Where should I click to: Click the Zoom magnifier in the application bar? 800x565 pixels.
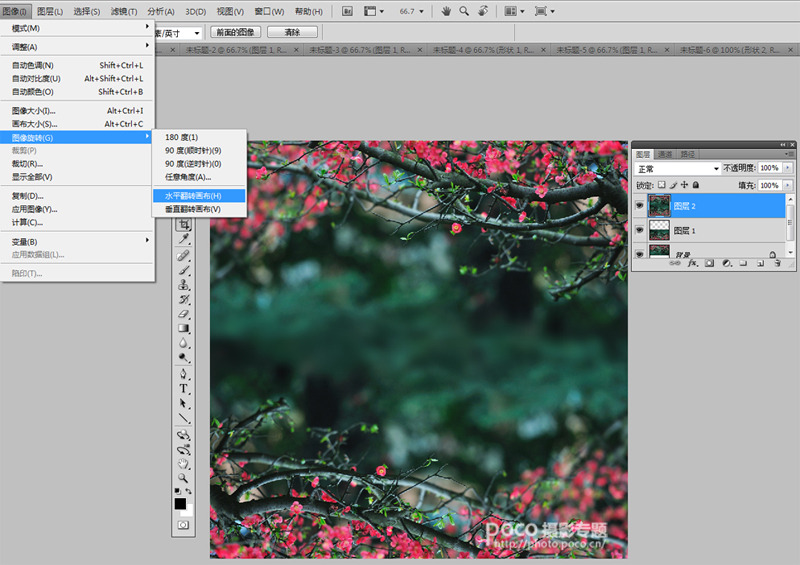click(464, 11)
